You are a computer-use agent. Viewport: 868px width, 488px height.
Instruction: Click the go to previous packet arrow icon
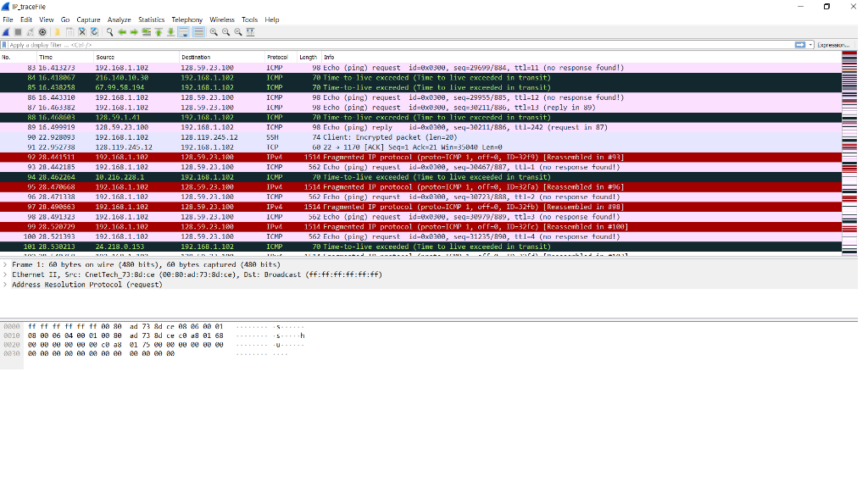click(122, 32)
